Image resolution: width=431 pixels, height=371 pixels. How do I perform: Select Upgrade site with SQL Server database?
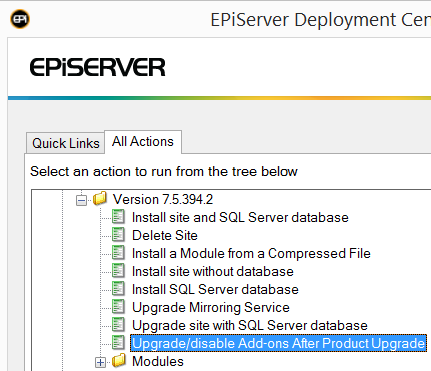click(x=250, y=325)
